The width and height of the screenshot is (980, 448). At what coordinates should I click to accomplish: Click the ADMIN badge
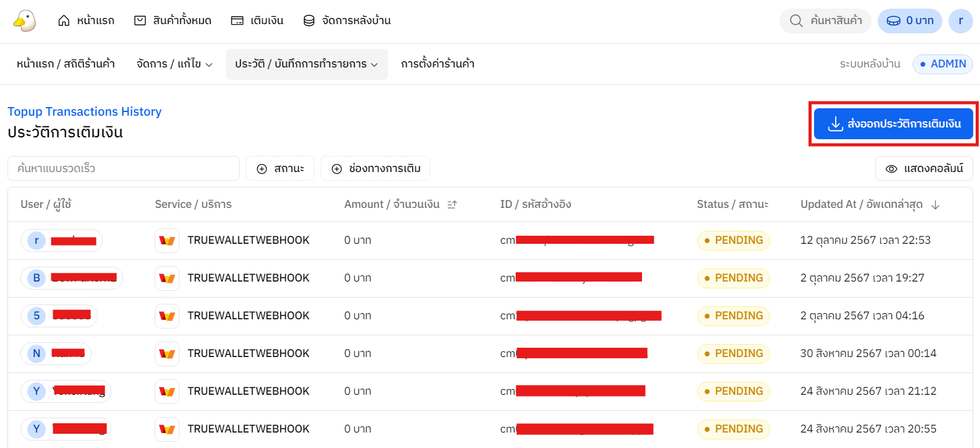[942, 64]
